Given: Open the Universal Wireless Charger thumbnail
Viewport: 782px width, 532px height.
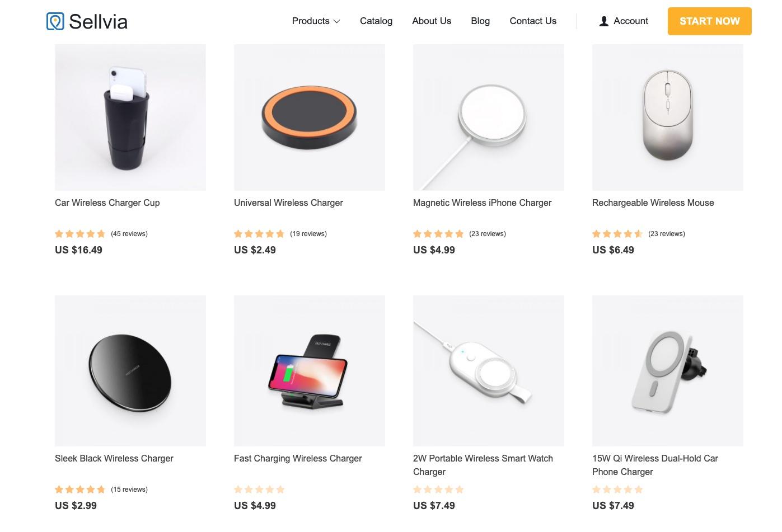Looking at the screenshot, I should click(x=310, y=117).
